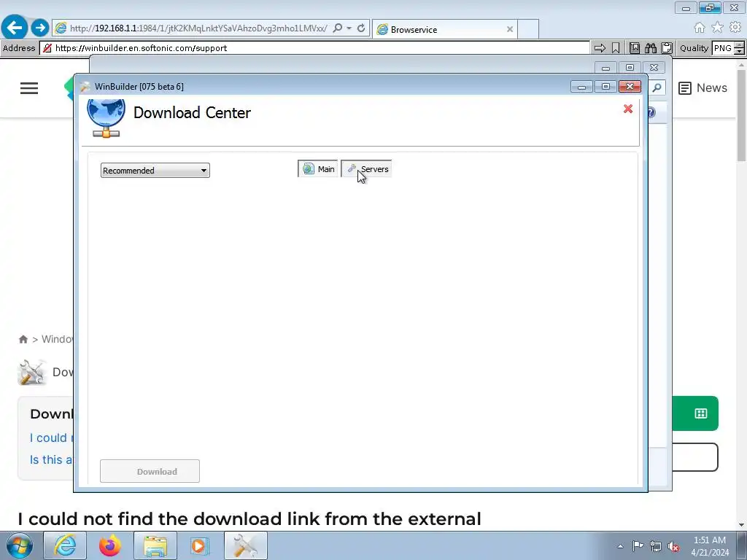
Task: Close the window behind WinBuilder
Action: tap(654, 68)
